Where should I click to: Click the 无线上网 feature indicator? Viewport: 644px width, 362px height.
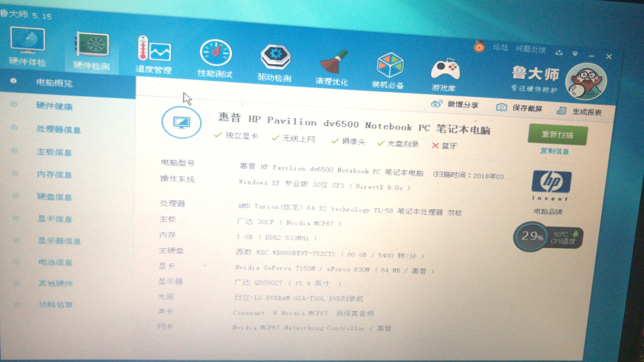point(293,138)
